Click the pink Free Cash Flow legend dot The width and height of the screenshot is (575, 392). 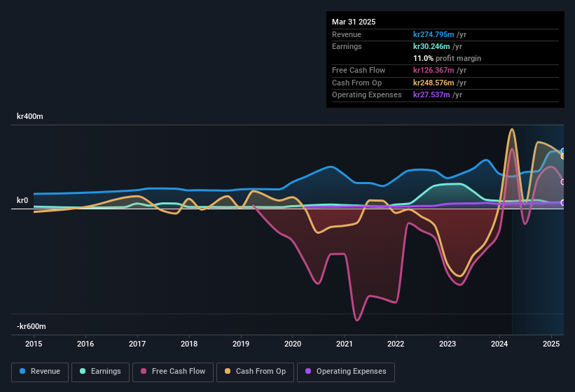click(x=144, y=371)
